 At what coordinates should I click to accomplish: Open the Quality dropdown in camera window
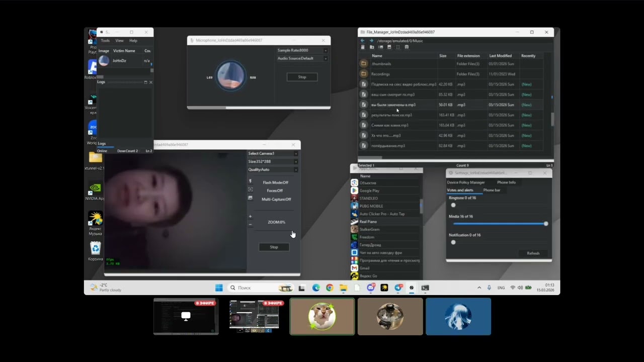pos(273,169)
